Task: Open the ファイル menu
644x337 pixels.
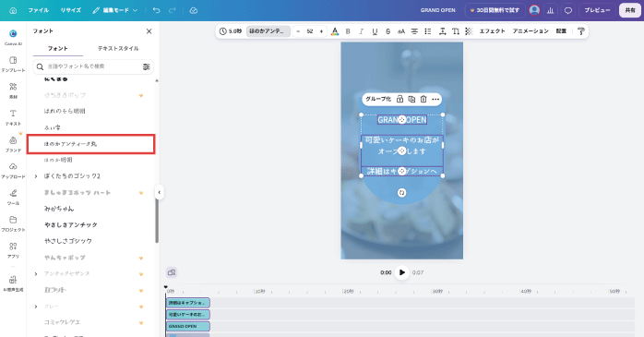Action: pyautogui.click(x=39, y=10)
